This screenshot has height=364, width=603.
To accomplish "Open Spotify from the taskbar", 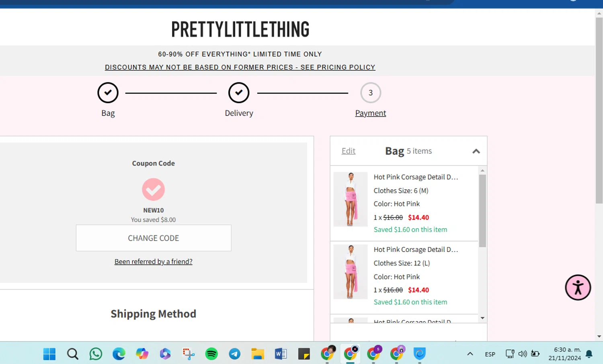I will [x=211, y=354].
